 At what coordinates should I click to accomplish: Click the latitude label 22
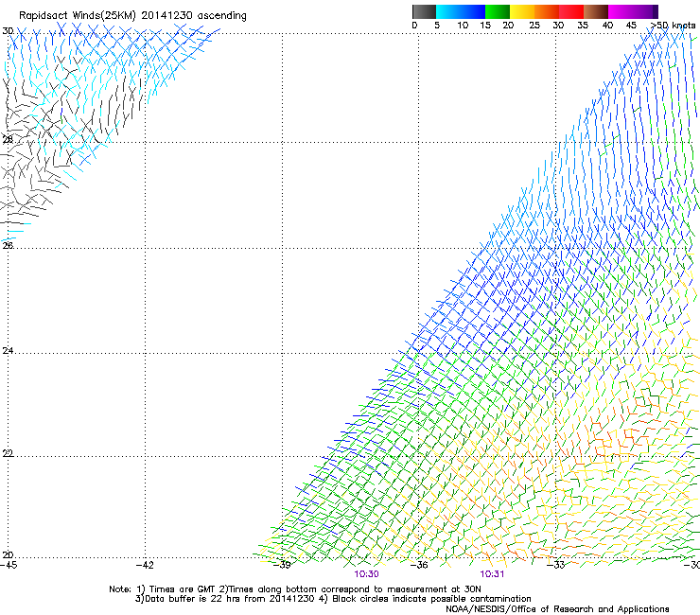[x=8, y=453]
